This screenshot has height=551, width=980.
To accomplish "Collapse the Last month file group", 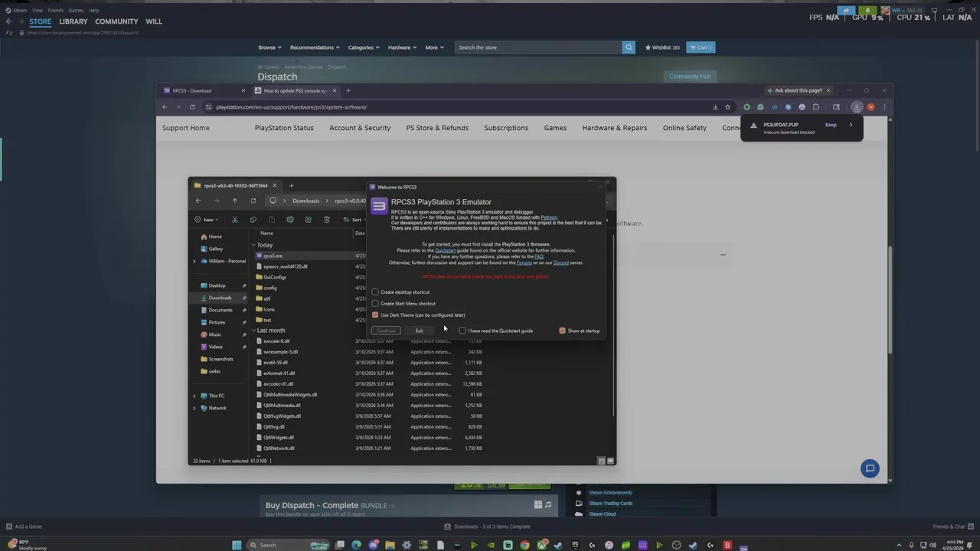I will [253, 331].
